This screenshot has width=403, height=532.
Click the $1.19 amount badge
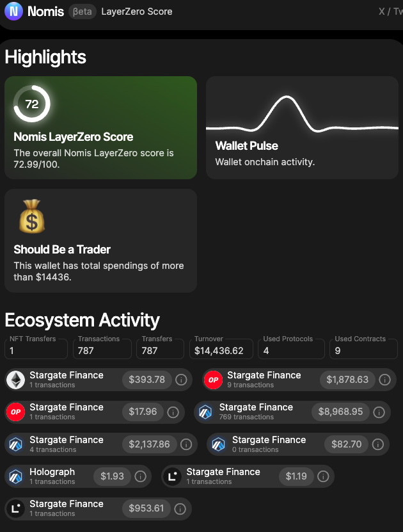point(296,476)
